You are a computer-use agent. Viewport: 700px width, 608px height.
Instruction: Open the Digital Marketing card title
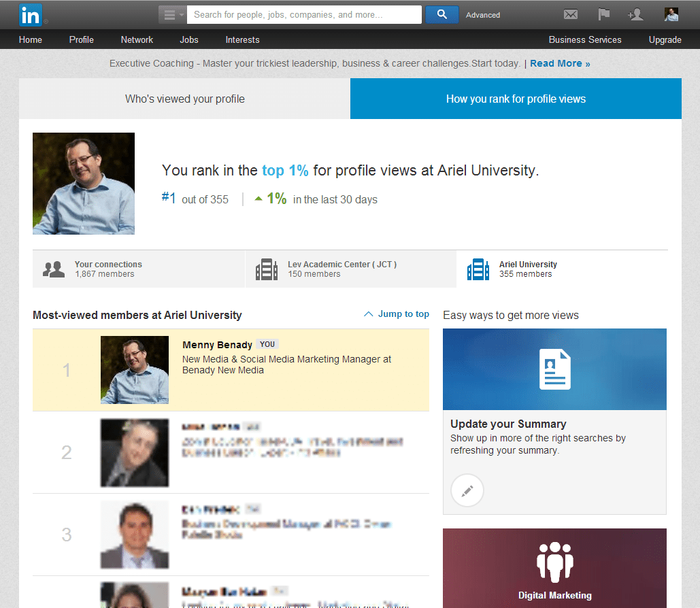[x=555, y=595]
